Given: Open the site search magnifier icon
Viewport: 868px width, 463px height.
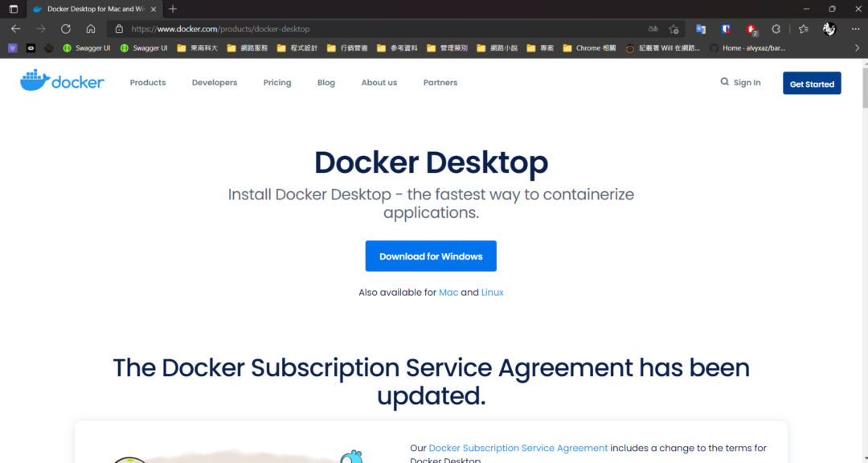Looking at the screenshot, I should [x=724, y=82].
